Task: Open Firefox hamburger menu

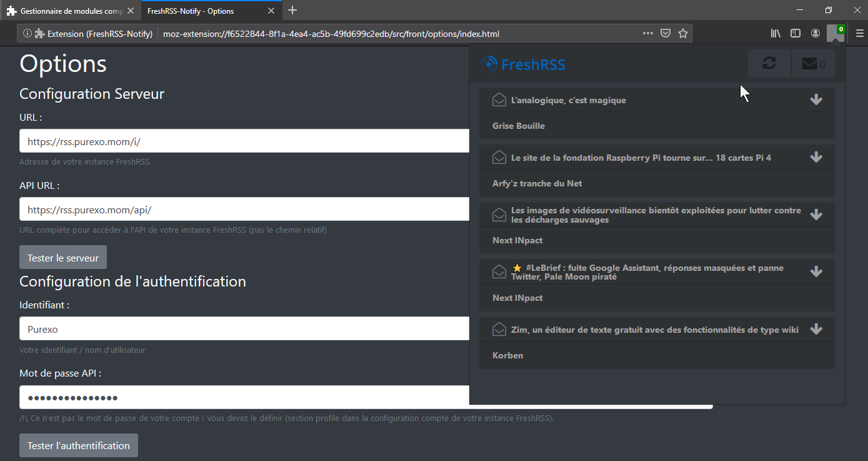Action: click(860, 33)
